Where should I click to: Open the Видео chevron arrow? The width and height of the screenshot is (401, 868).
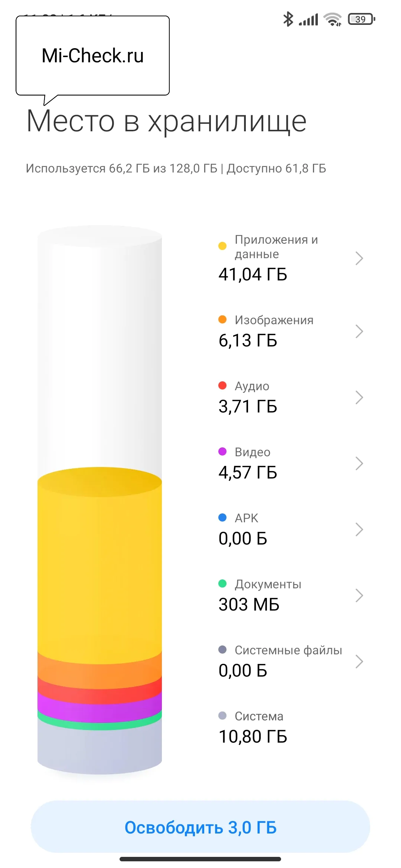pos(359,463)
